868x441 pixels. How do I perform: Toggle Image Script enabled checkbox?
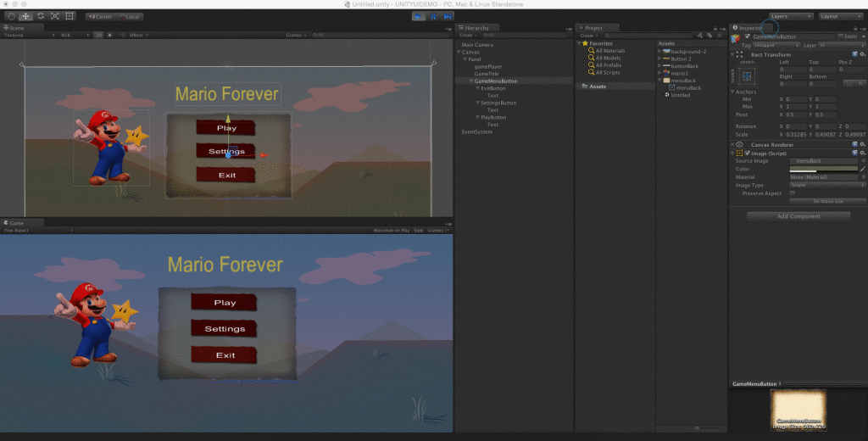(x=748, y=153)
